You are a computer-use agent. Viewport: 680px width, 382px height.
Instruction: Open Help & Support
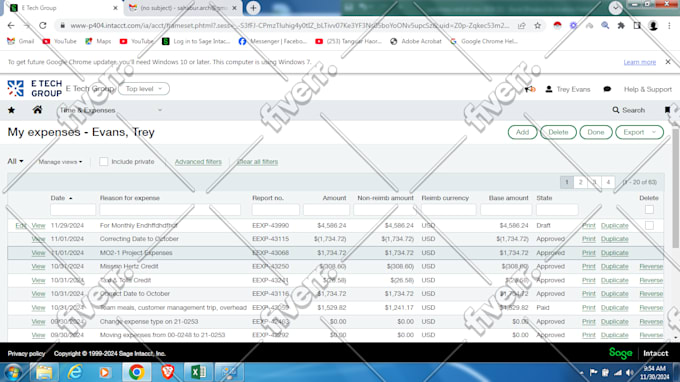(647, 89)
